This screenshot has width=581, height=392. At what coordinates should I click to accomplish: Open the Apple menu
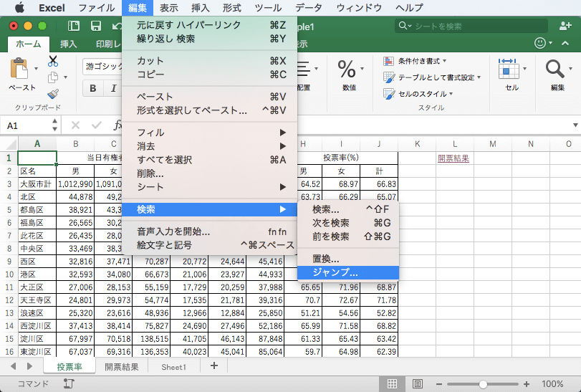19,7
